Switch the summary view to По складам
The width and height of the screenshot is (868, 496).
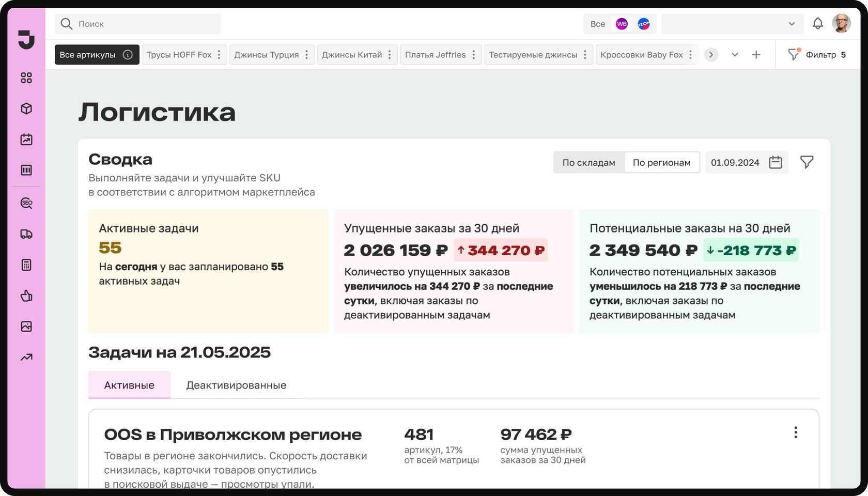pos(588,162)
